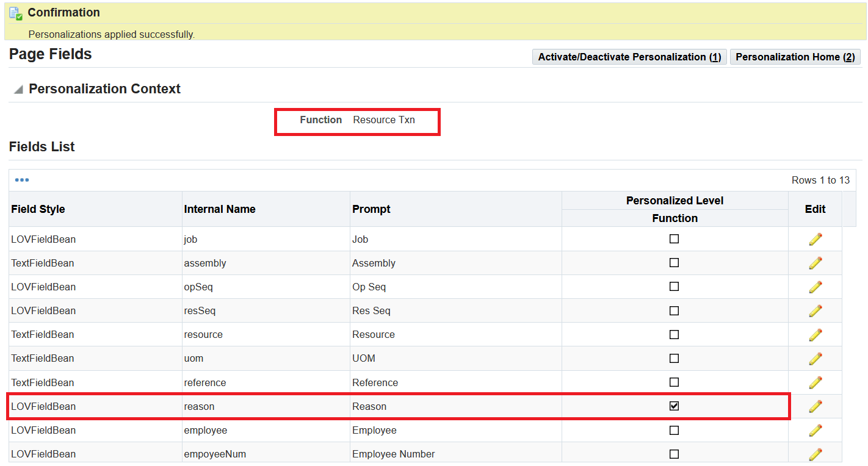Tick the checkbox for Employee Number
This screenshot has height=466, width=868.
pos(674,453)
